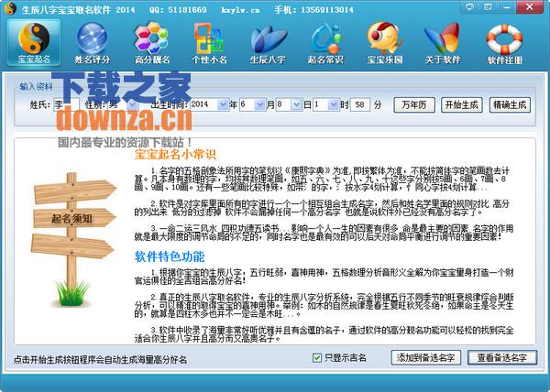This screenshot has height=392, width=550.
Task: Open the 关于软件 butterfly icon
Action: click(x=443, y=43)
